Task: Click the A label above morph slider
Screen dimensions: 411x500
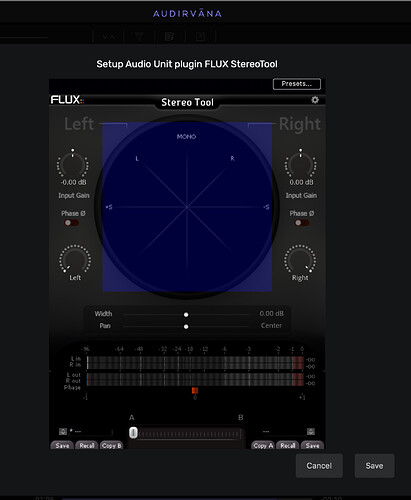Action: coord(132,418)
